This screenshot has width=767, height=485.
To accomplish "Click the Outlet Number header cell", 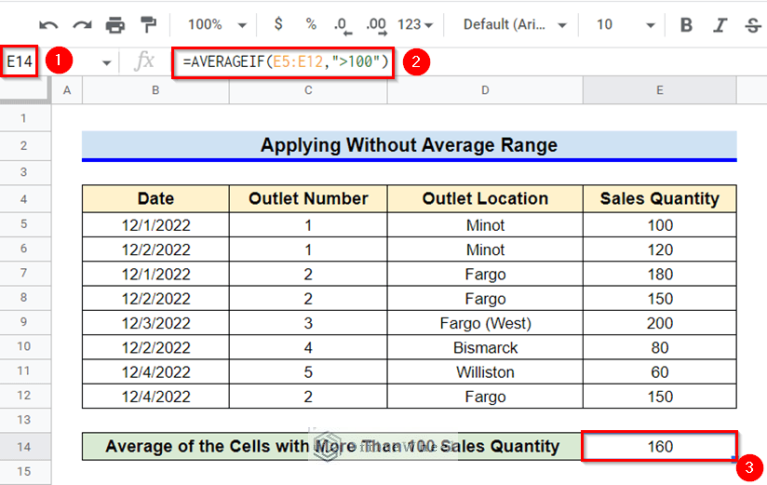I will (x=308, y=199).
